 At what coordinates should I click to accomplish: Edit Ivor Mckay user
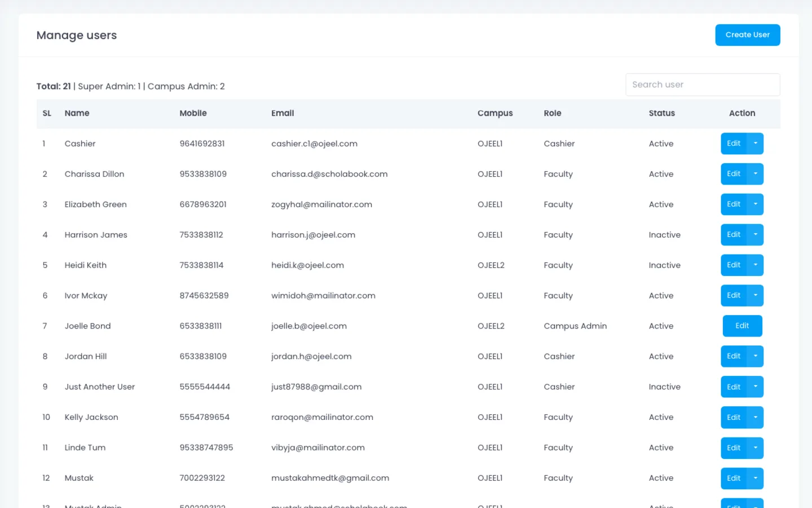point(734,296)
